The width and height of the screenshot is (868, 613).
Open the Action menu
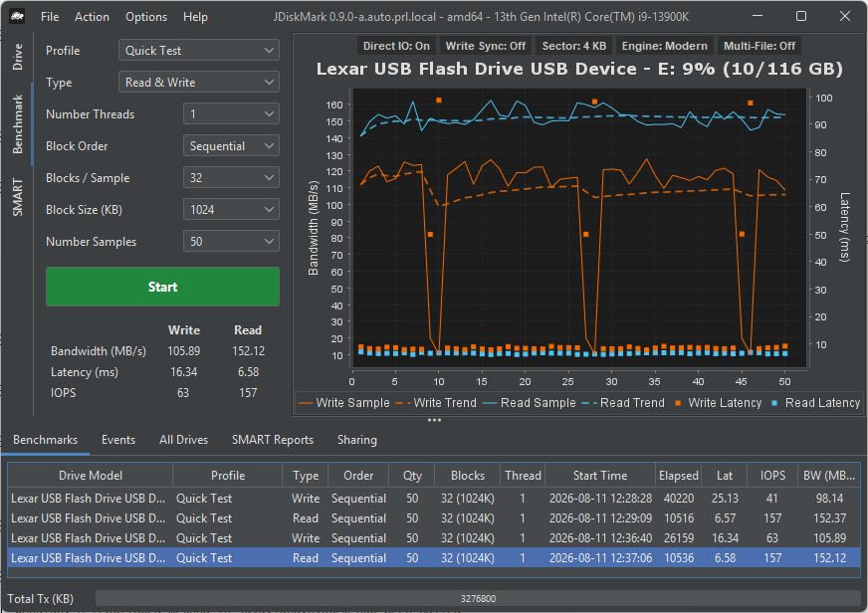click(x=92, y=17)
